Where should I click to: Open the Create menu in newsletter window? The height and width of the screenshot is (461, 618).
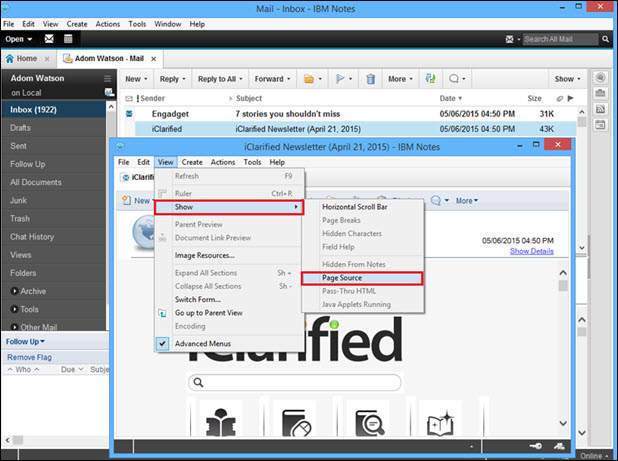[192, 162]
